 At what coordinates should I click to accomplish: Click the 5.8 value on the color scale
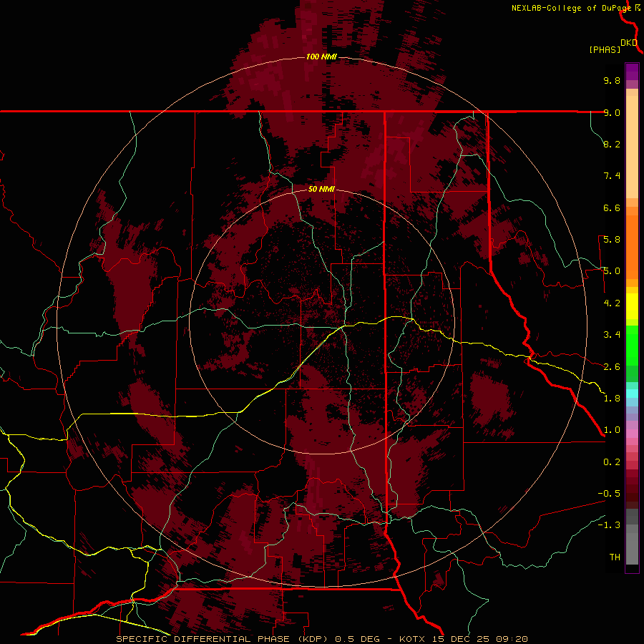point(612,240)
